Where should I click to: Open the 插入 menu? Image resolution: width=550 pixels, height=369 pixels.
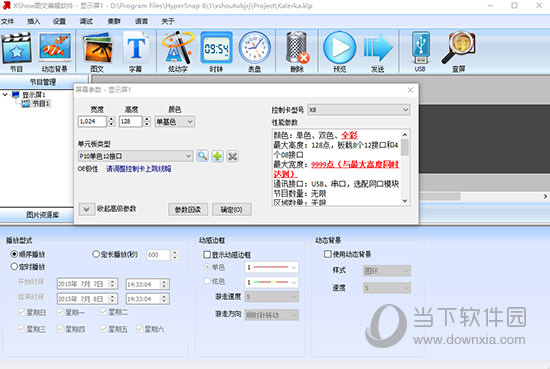[34, 21]
